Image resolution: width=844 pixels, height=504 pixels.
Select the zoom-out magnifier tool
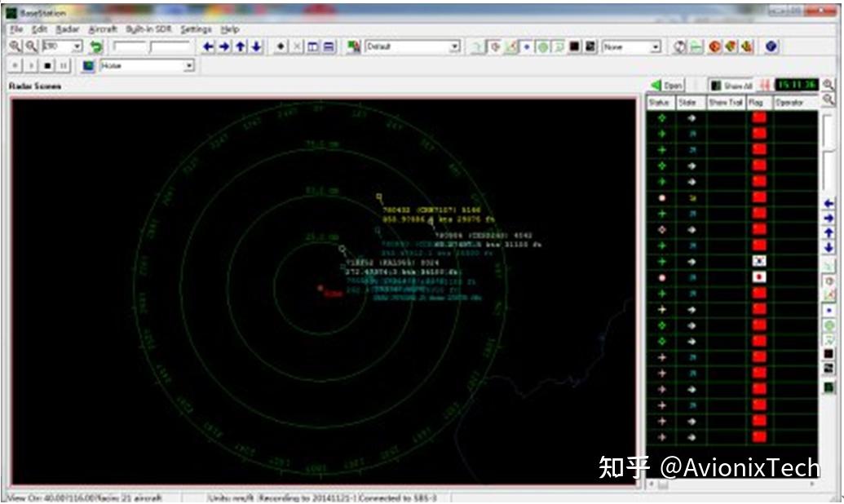coord(30,46)
